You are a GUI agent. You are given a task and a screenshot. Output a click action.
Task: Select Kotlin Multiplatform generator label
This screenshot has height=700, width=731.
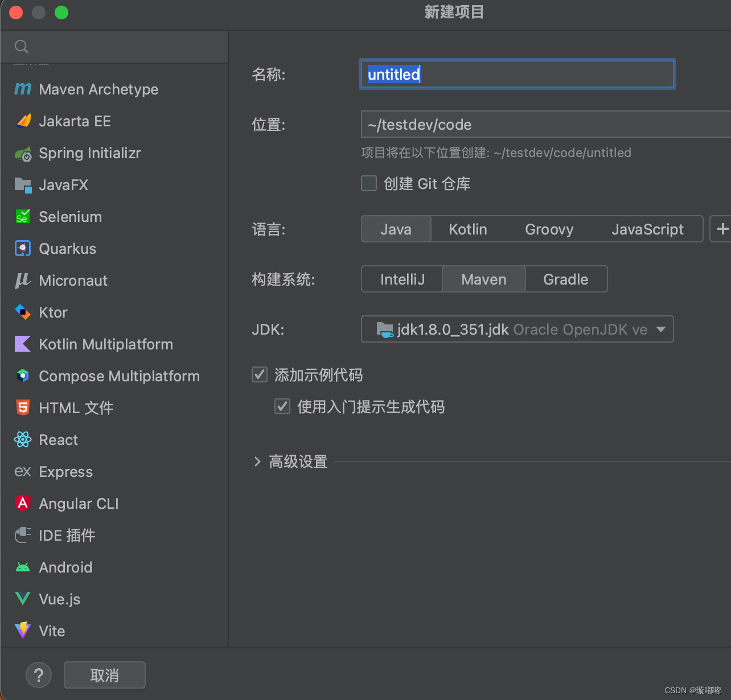pos(106,344)
